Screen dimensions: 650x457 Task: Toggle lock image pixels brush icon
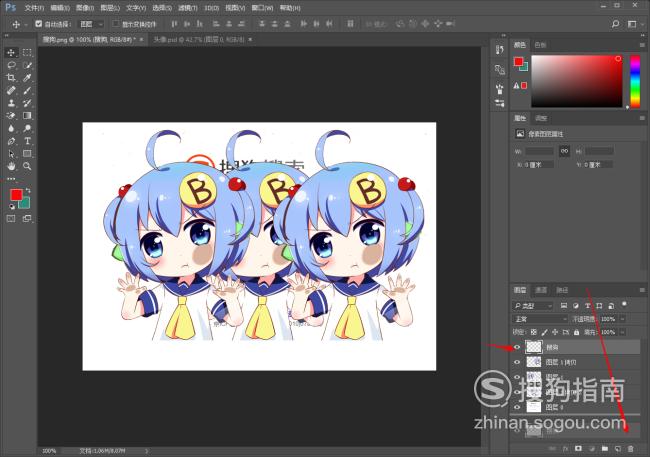click(x=544, y=332)
